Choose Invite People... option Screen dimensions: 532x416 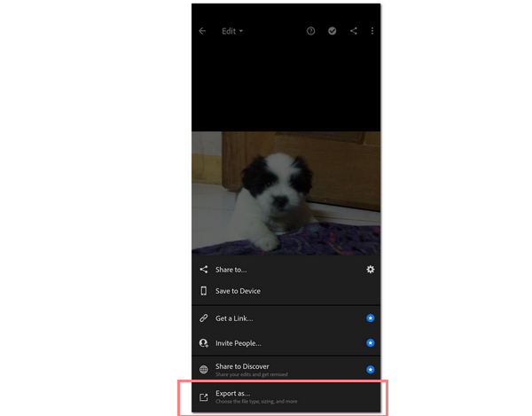coord(286,343)
